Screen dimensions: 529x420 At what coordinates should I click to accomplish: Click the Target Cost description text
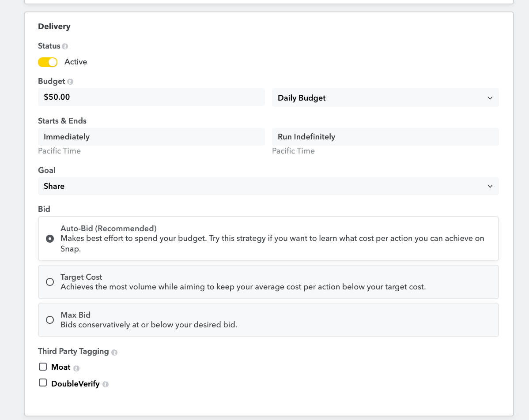click(243, 287)
